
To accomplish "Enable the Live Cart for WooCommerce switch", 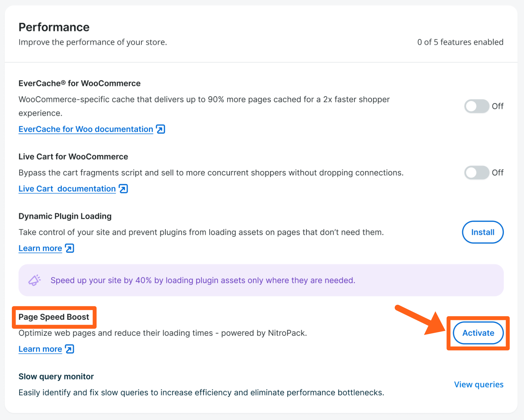I will (476, 173).
